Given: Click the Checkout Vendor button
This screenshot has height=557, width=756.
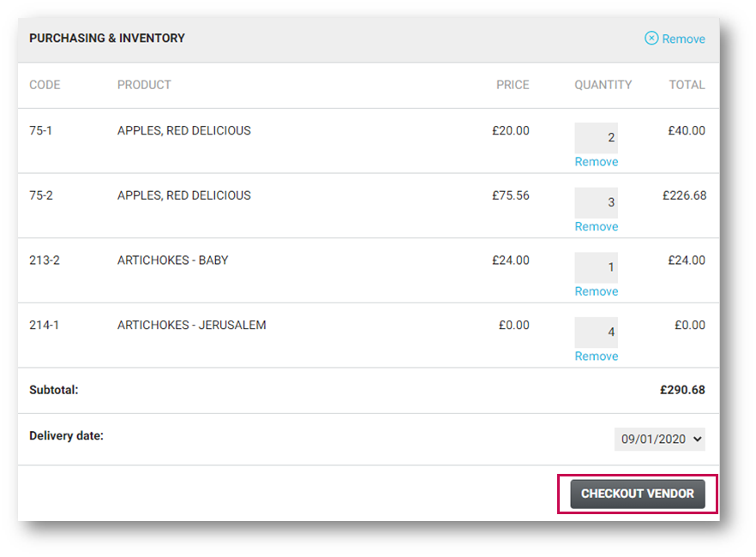Looking at the screenshot, I should pos(638,494).
